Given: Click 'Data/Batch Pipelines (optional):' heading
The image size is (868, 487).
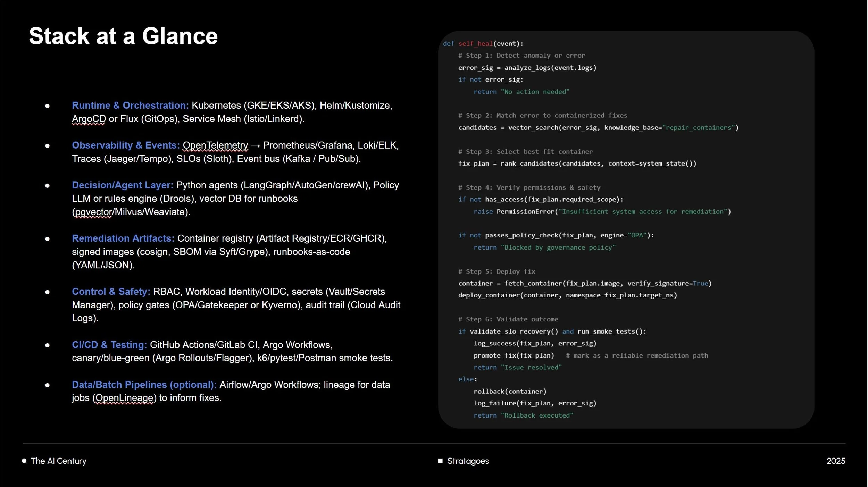Looking at the screenshot, I should tap(144, 385).
